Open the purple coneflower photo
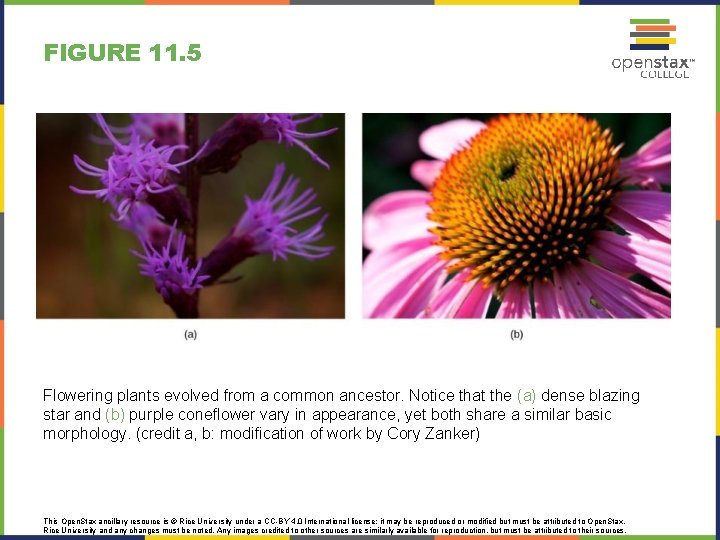This screenshot has height=540, width=720. 517,216
